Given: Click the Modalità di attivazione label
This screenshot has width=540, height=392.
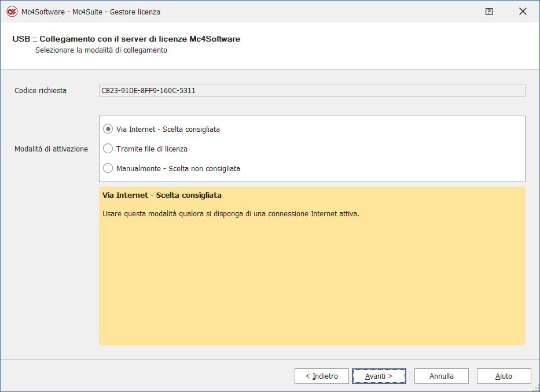Looking at the screenshot, I should tap(51, 149).
